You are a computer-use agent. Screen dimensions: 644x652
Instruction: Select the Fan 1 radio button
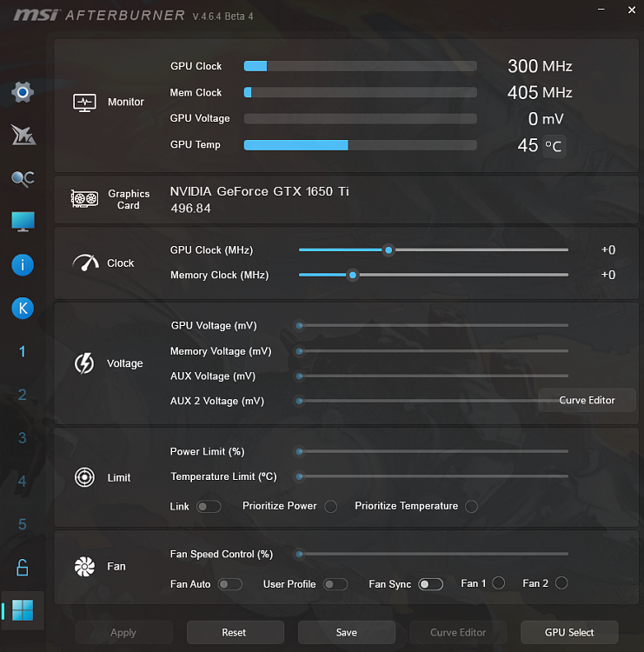pyautogui.click(x=499, y=583)
